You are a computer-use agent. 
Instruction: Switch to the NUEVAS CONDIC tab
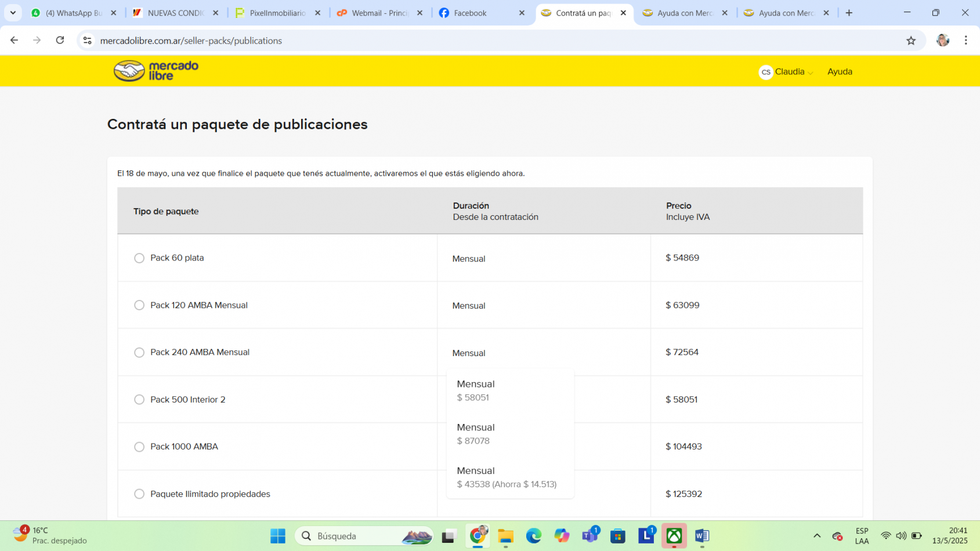(x=175, y=13)
